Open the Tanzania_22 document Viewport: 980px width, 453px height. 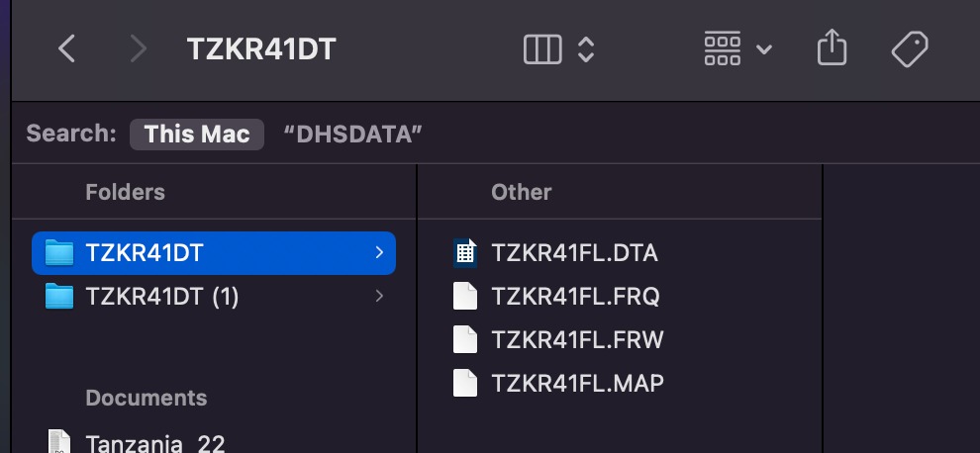pos(155,443)
